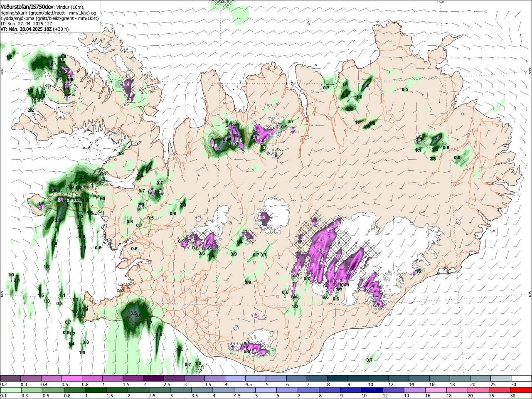Select the bottom-row swatch labeled 4.5
Viewport: 532px width, 399px height.
click(244, 390)
